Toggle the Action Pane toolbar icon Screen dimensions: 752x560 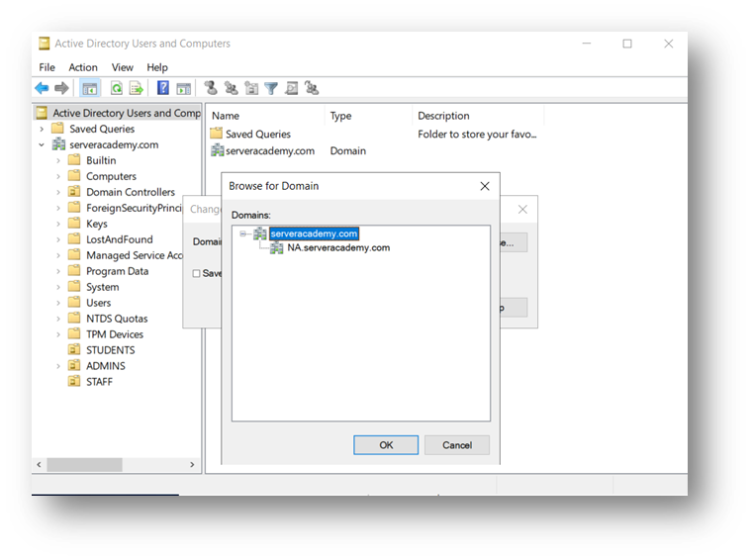[183, 89]
